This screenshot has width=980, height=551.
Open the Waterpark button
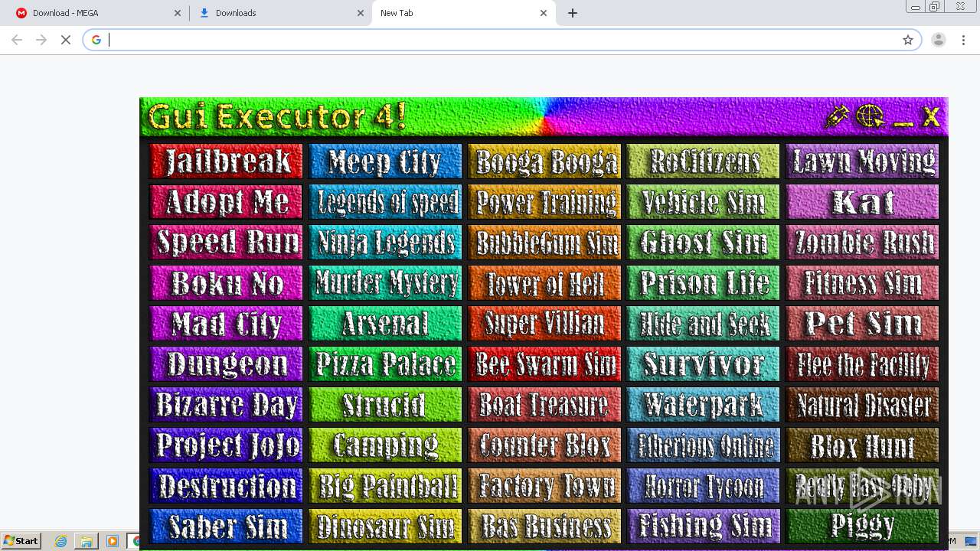click(704, 405)
